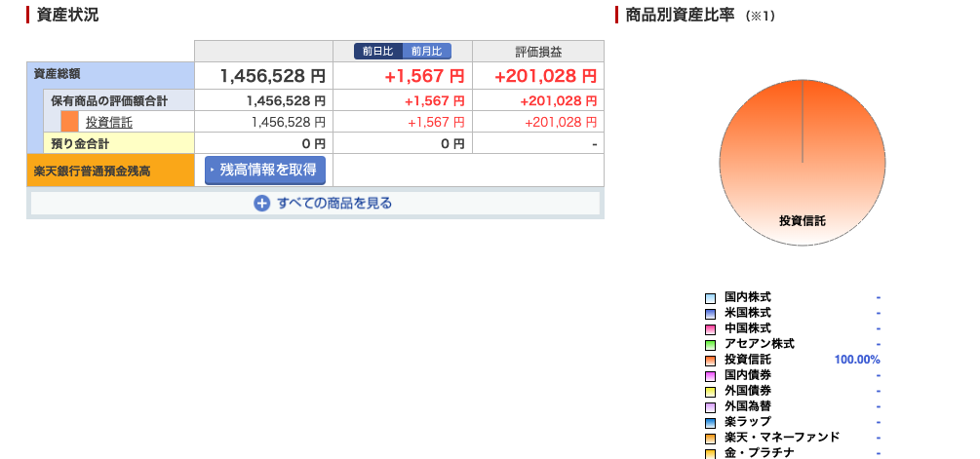Click the 中国株式 legend color box
This screenshot has height=459, width=980.
click(x=710, y=329)
